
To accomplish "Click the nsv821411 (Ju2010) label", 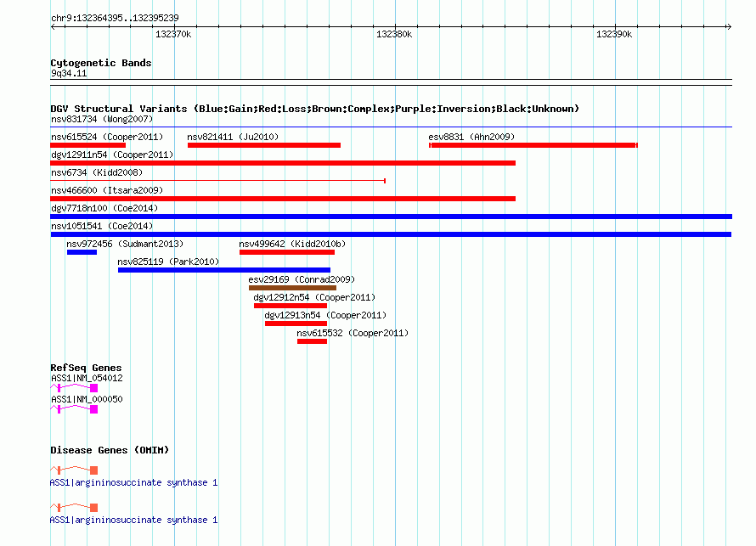I will pyautogui.click(x=233, y=137).
